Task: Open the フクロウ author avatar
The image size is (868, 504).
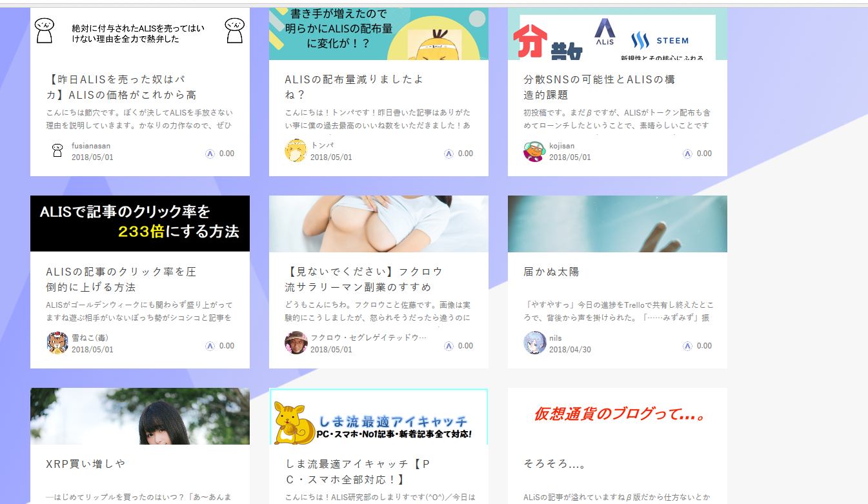Action: [x=296, y=343]
